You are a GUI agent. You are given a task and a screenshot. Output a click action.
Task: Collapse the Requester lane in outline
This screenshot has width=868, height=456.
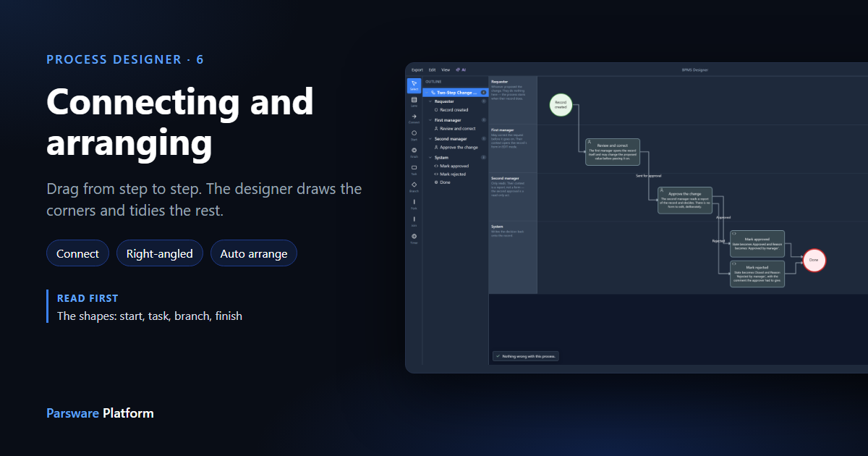430,101
